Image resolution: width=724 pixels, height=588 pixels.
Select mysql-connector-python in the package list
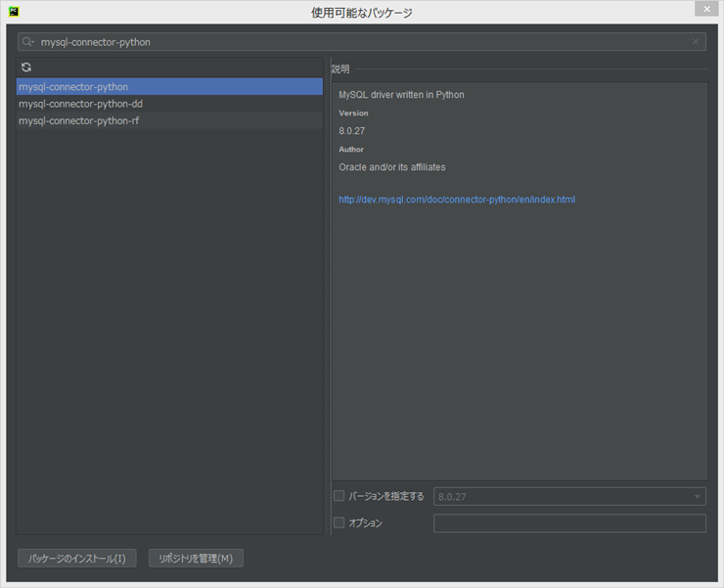click(169, 87)
